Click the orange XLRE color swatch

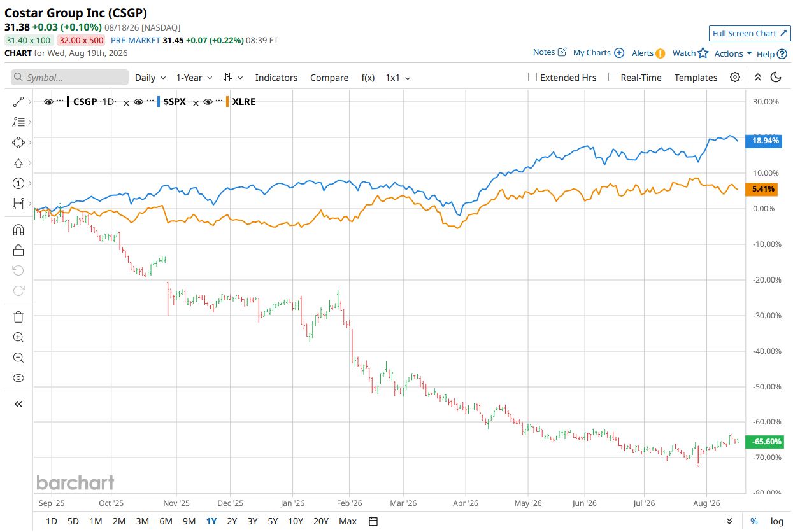pyautogui.click(x=228, y=102)
